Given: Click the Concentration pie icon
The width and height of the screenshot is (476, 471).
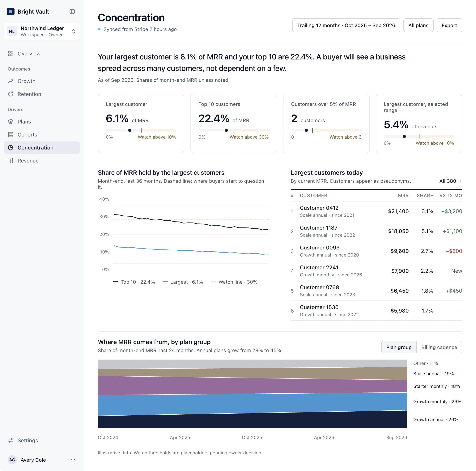Looking at the screenshot, I should click(x=11, y=147).
